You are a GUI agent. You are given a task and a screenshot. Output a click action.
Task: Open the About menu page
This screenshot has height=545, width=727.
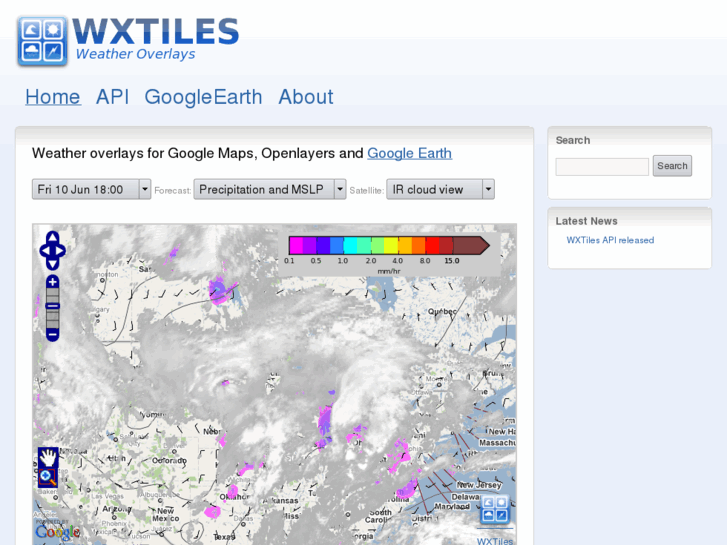306,97
